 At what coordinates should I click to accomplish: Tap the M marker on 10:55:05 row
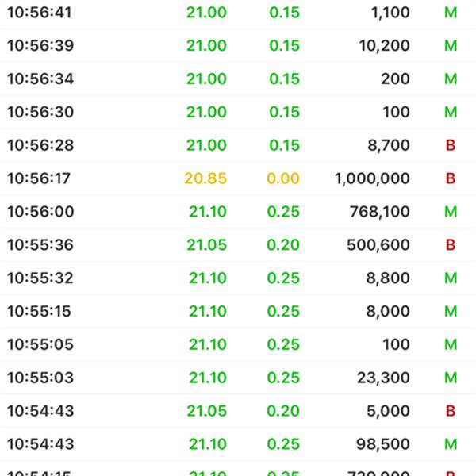451,344
